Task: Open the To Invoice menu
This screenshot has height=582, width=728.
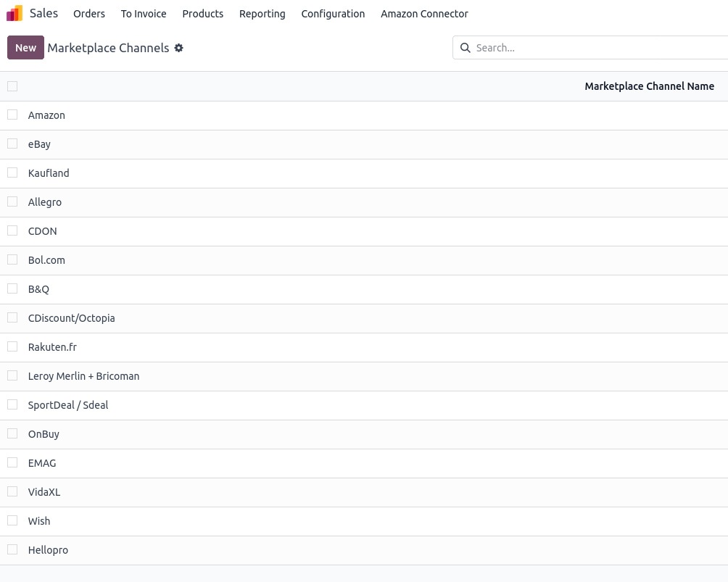Action: (144, 14)
